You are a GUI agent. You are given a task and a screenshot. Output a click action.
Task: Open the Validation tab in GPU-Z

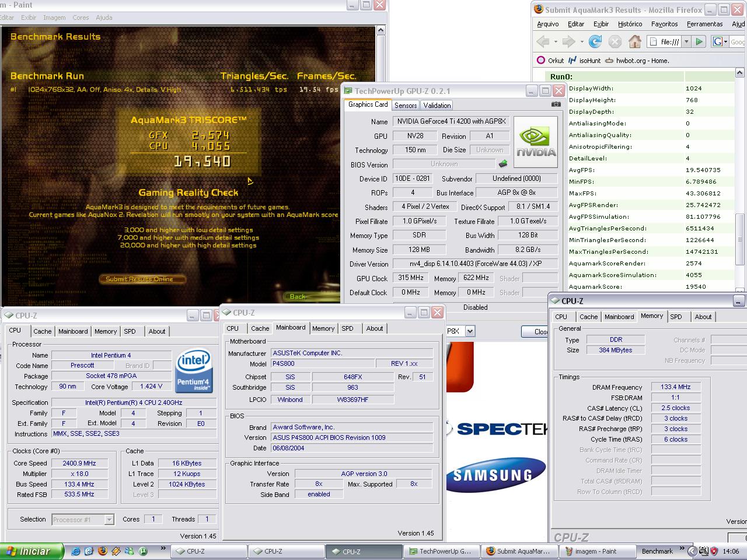click(437, 106)
